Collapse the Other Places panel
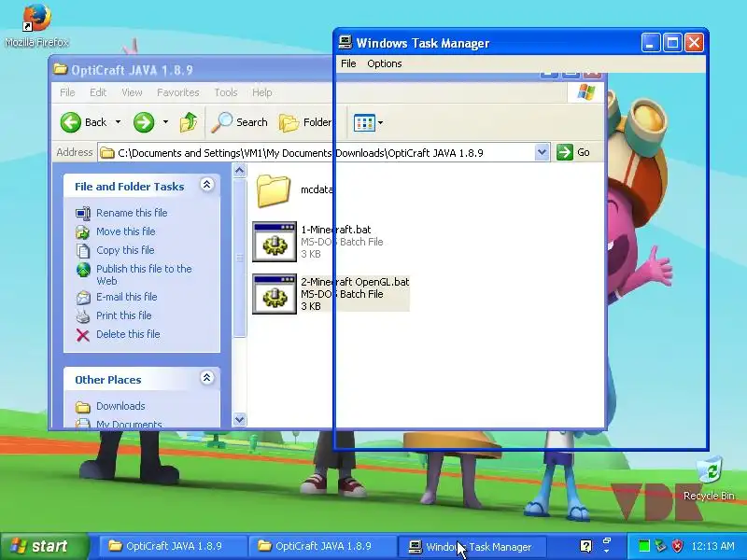 tap(206, 378)
